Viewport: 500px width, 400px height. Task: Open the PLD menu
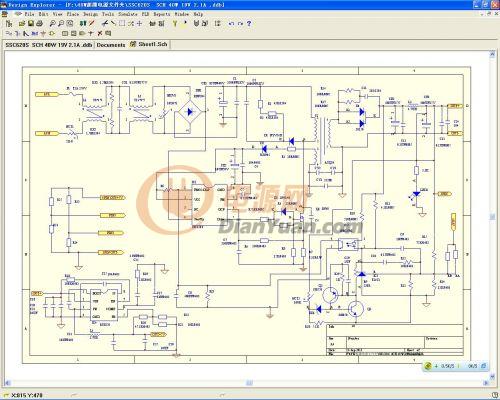[x=145, y=14]
